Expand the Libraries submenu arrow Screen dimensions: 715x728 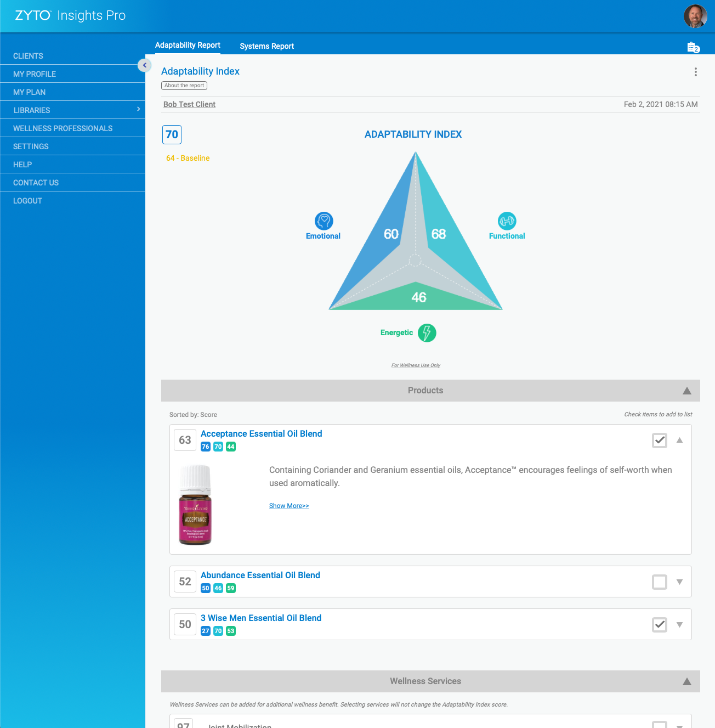138,109
